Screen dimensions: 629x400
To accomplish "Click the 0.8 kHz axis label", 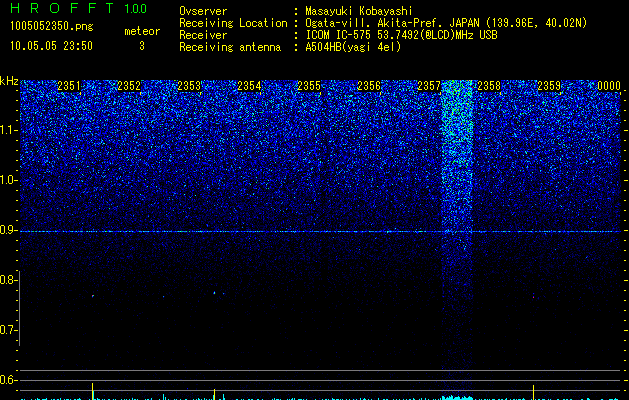I will (x=8, y=280).
